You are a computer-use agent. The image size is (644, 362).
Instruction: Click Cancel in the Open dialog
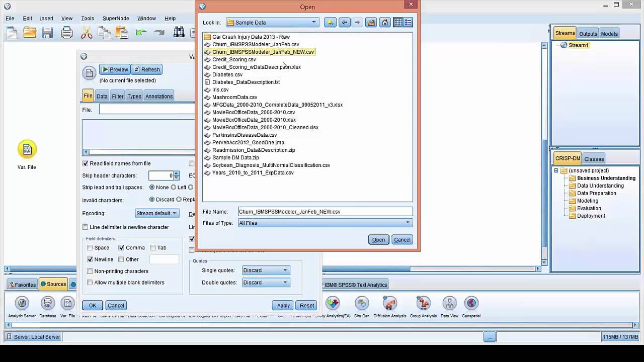pyautogui.click(x=402, y=240)
